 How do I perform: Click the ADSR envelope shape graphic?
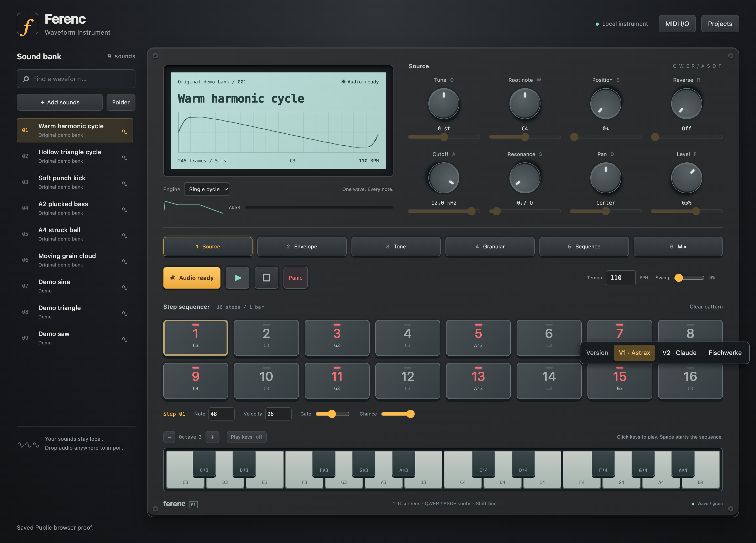[193, 207]
